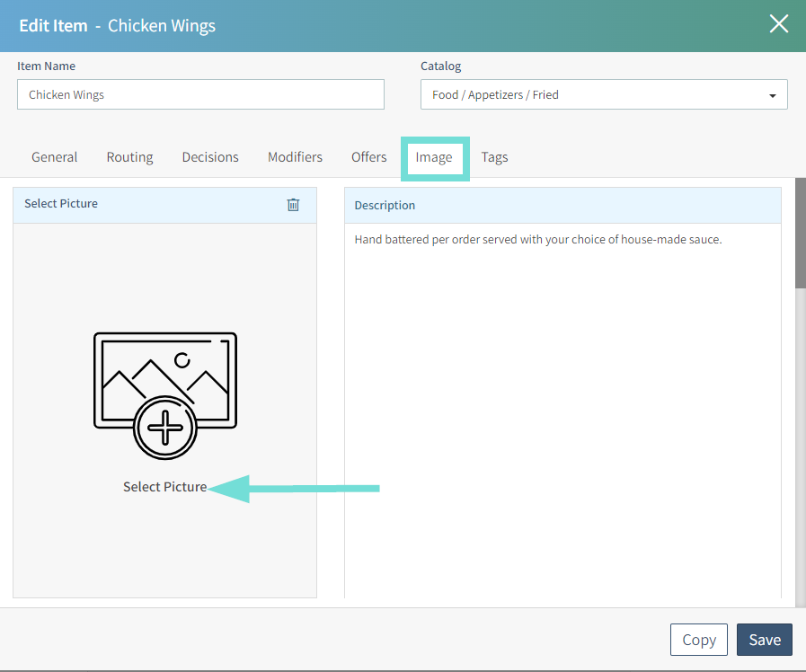
Task: Click the Select Picture panel header title
Action: click(61, 204)
